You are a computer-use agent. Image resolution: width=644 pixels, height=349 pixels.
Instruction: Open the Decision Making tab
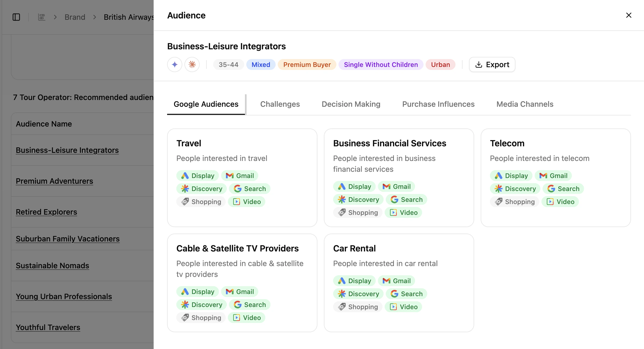click(351, 104)
